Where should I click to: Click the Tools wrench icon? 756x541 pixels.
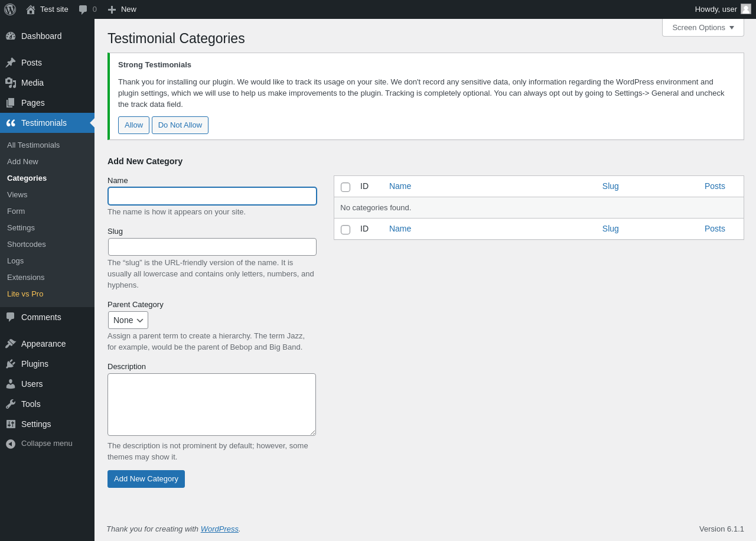[x=11, y=404]
